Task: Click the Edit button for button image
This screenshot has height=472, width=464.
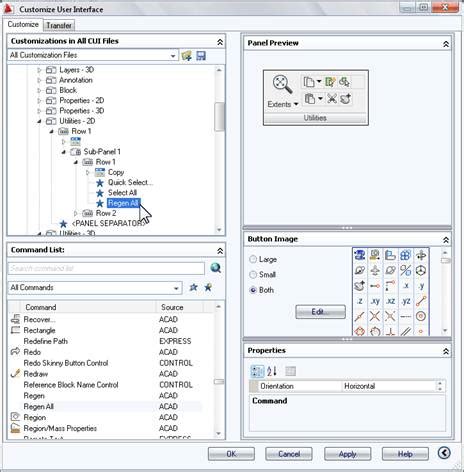Action: pyautogui.click(x=320, y=312)
